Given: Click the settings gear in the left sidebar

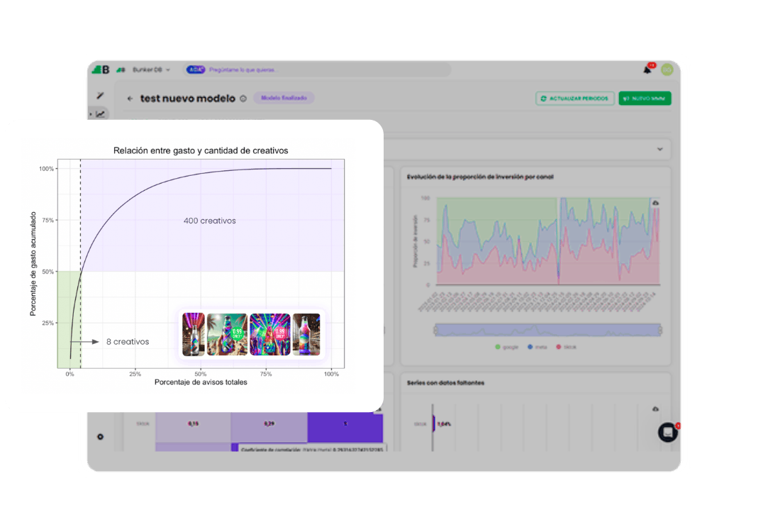Looking at the screenshot, I should [101, 436].
